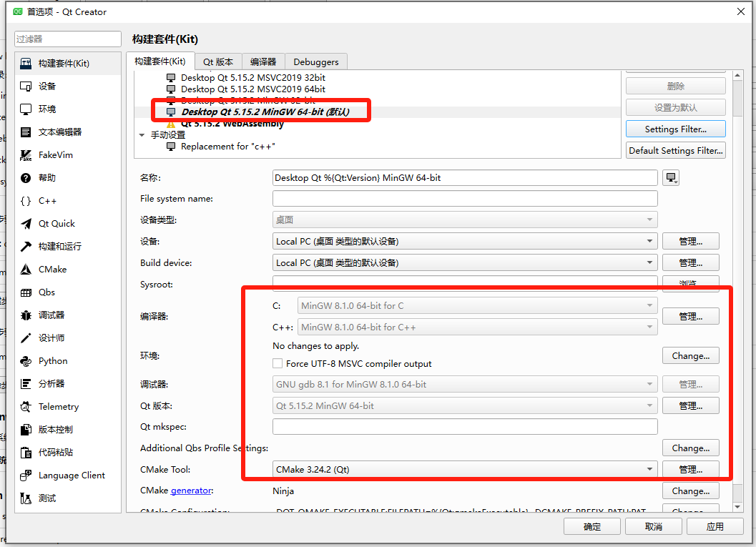Click the 确定 OK button
This screenshot has width=756, height=547.
pos(592,527)
